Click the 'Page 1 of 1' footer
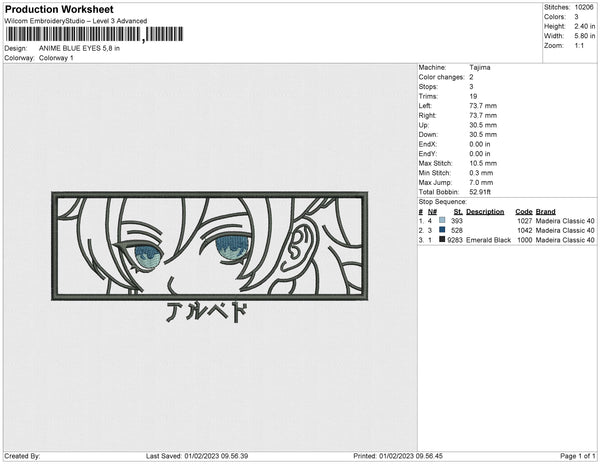Screen dimensions: 600x464 [578, 456]
